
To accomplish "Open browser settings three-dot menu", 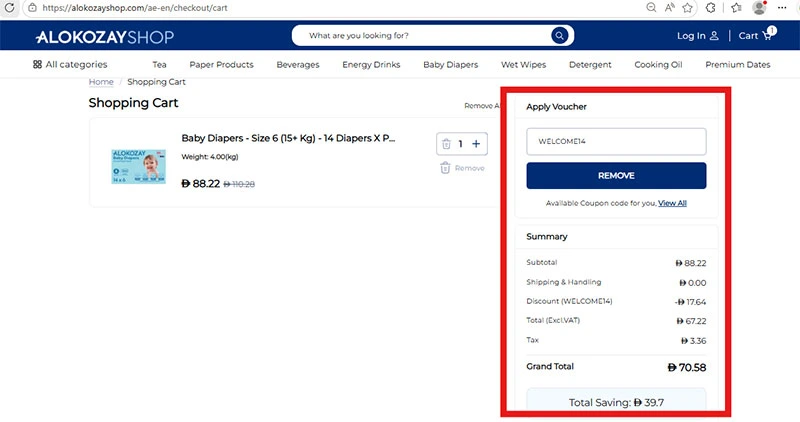I will (x=782, y=8).
